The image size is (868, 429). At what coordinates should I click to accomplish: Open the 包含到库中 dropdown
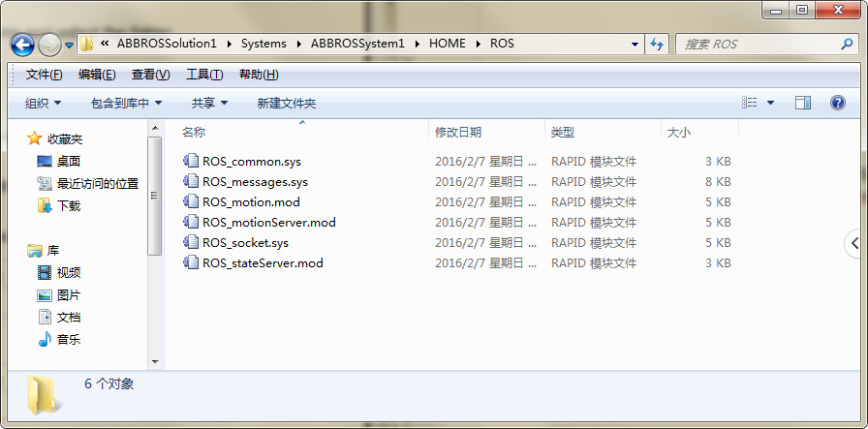[126, 103]
